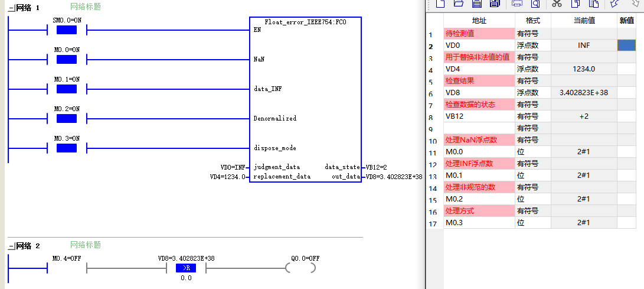644x289 pixels.
Task: Select the VD0 address cell
Action: [479, 46]
